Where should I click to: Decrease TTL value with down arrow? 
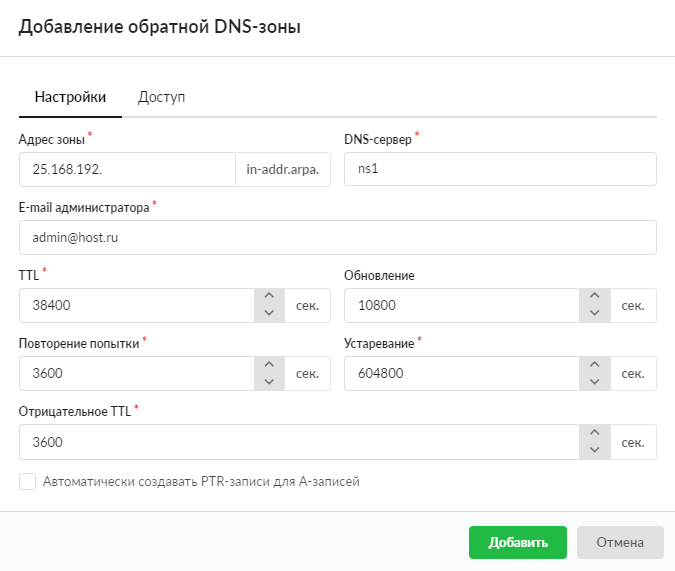pos(268,314)
